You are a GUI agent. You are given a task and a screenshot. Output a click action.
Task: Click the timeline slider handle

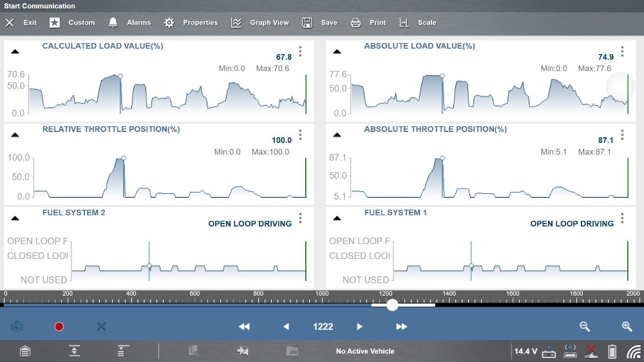(392, 305)
